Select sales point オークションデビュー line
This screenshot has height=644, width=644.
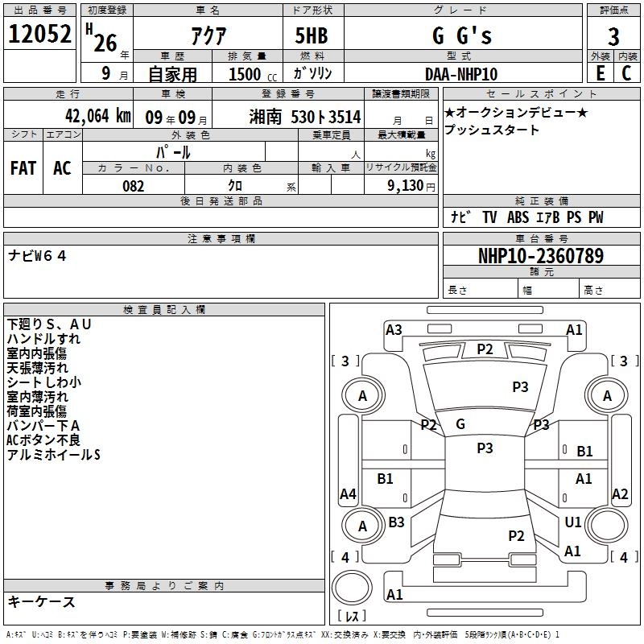coord(516,112)
